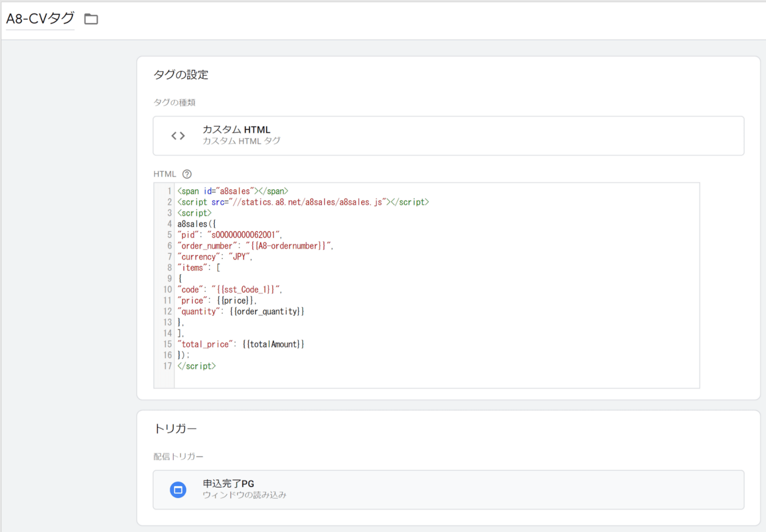Open the 申込完了PG trigger row
766x532 pixels.
click(x=448, y=489)
